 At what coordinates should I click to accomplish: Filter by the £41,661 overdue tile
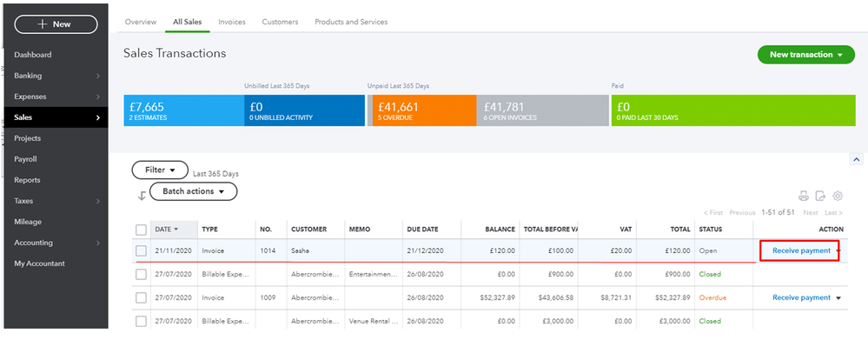pyautogui.click(x=424, y=110)
